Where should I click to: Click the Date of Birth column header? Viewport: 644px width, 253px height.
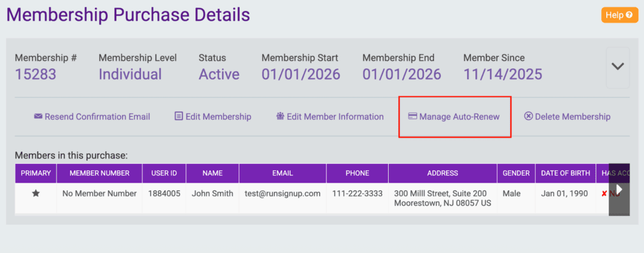pos(565,173)
